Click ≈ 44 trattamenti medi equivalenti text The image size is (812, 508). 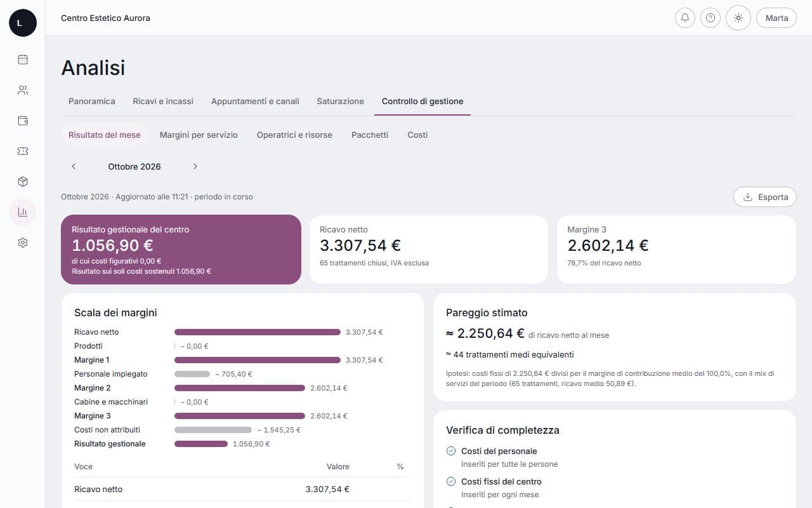tap(509, 354)
